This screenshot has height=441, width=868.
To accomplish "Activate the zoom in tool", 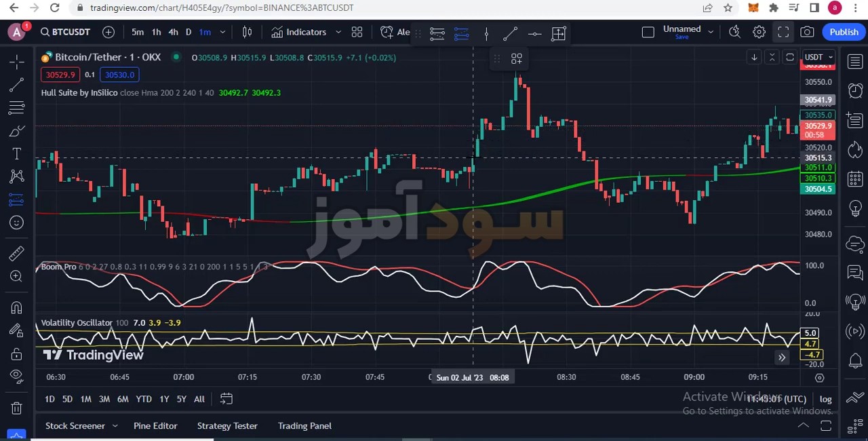I will pos(17,276).
